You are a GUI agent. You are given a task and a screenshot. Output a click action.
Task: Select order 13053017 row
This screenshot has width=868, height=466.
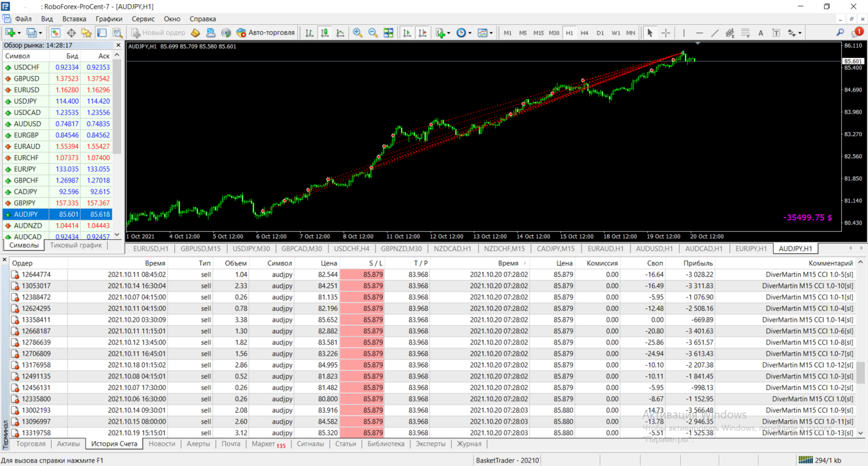pyautogui.click(x=432, y=286)
